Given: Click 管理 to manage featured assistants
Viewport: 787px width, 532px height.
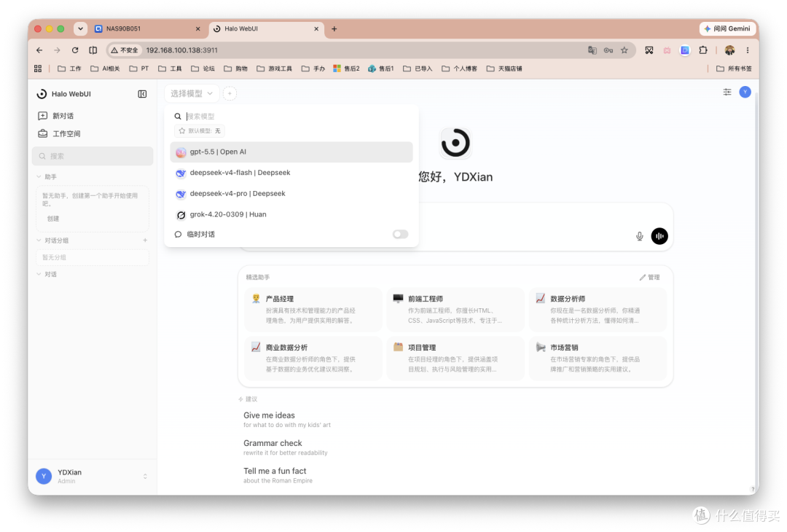Looking at the screenshot, I should 650,277.
